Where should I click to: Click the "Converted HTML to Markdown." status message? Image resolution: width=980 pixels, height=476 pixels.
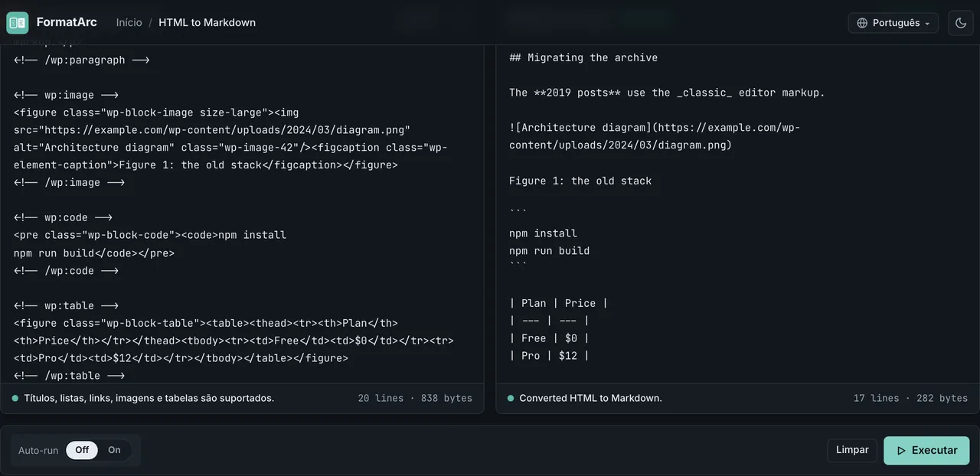590,398
